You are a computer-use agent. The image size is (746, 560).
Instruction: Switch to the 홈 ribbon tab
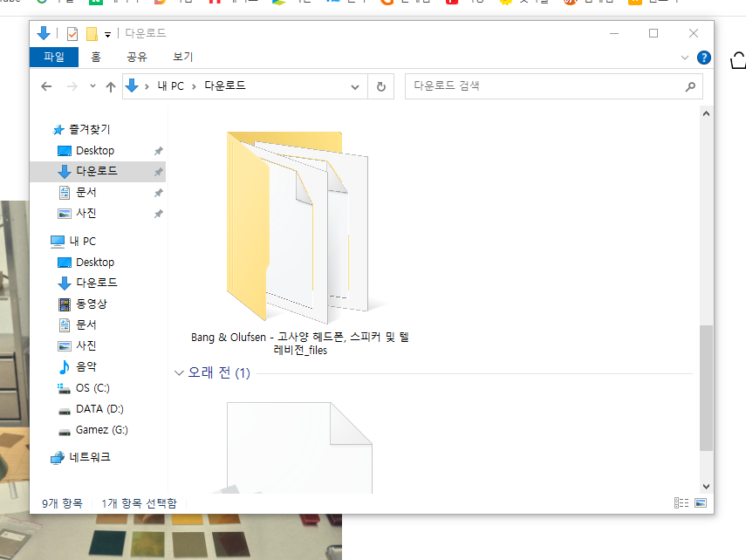click(x=96, y=57)
